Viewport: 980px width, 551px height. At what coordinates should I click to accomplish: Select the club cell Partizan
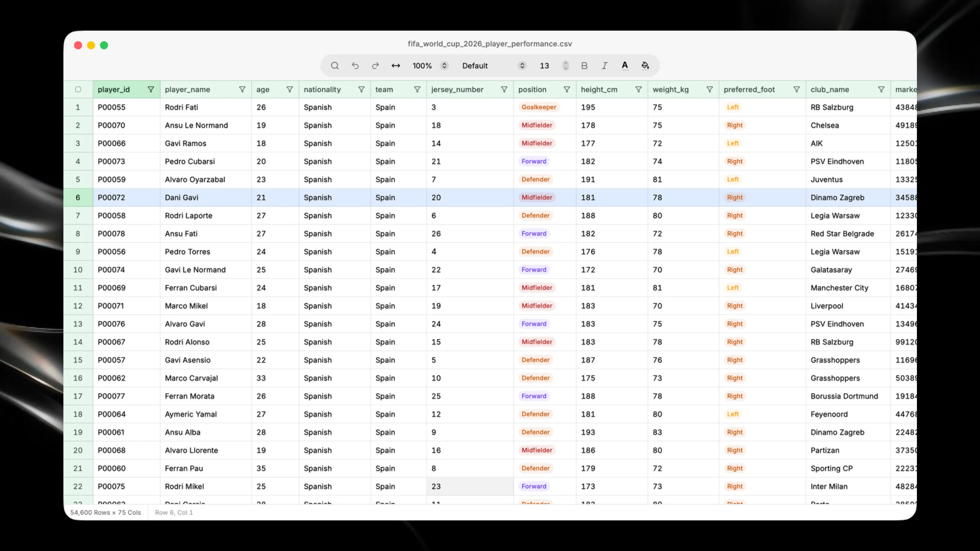[848, 451]
